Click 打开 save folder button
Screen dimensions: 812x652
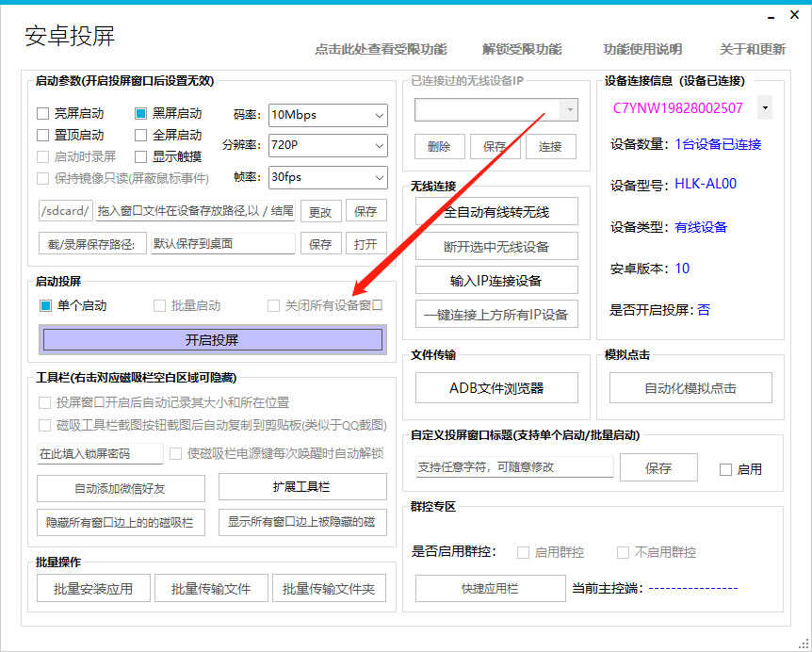coord(365,244)
